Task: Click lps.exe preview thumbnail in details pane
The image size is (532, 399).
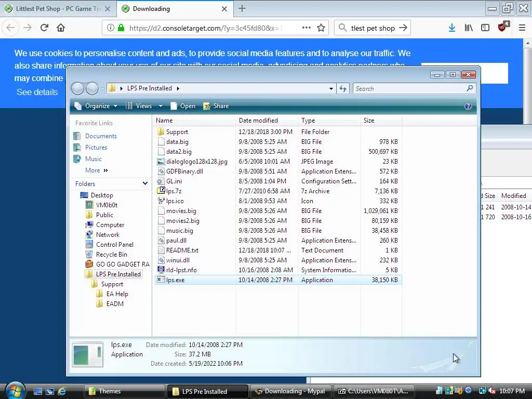Action: tap(88, 354)
